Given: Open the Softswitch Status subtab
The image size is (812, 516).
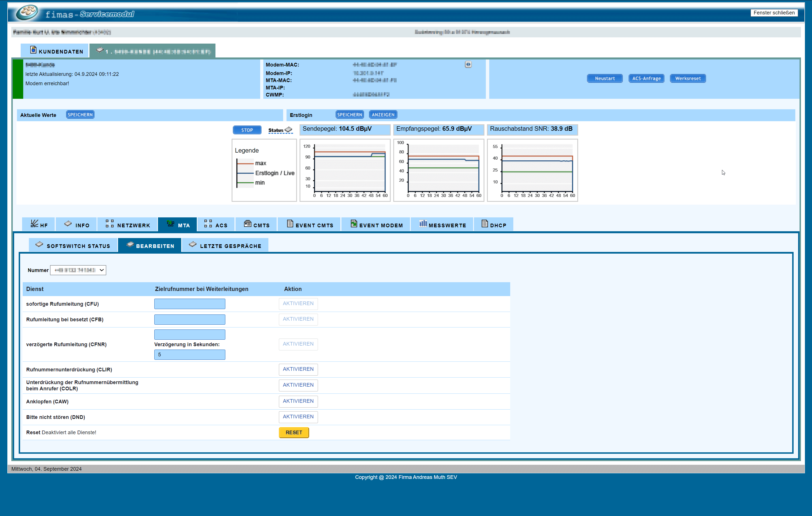Looking at the screenshot, I should coord(73,245).
